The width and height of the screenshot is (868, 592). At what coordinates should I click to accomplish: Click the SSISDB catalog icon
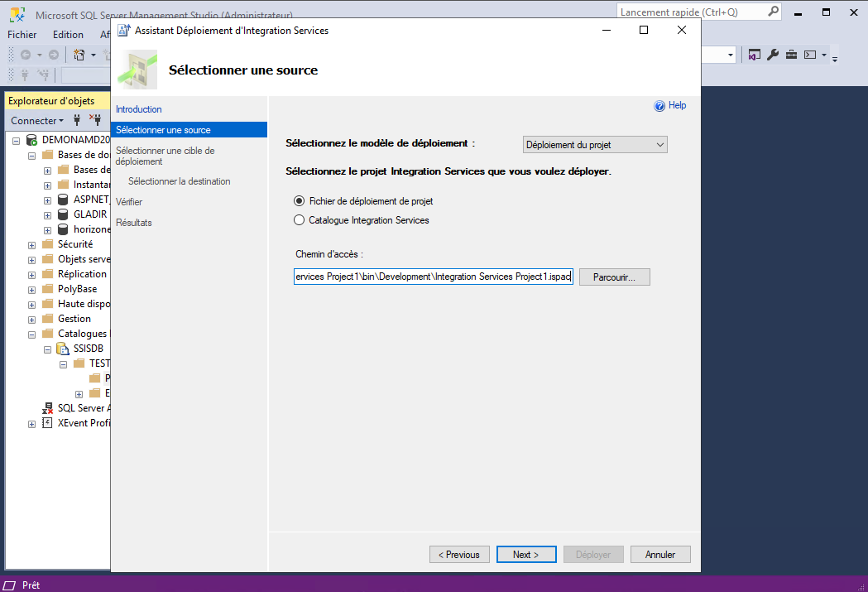coord(63,349)
